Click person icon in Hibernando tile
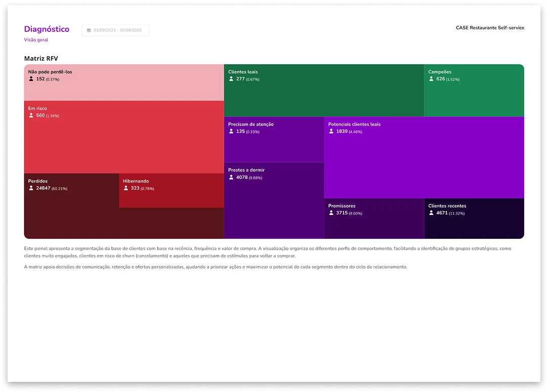Screen dimensions: 548x392 point(126,188)
